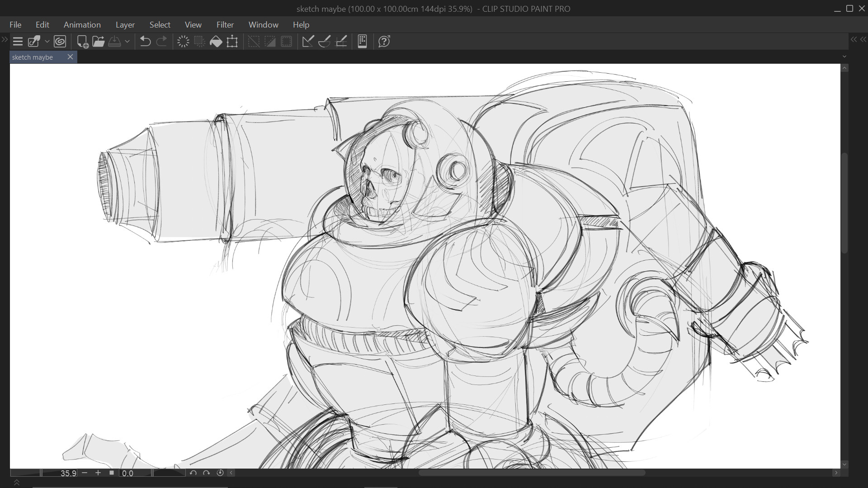Open Clip Studio launcher icon
Screen dimensions: 868x488
point(34,42)
